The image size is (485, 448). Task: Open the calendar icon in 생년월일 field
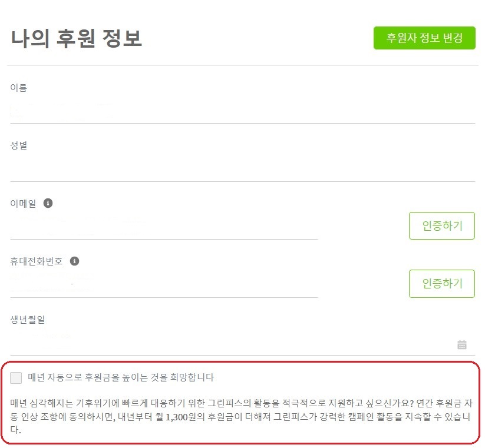(462, 344)
